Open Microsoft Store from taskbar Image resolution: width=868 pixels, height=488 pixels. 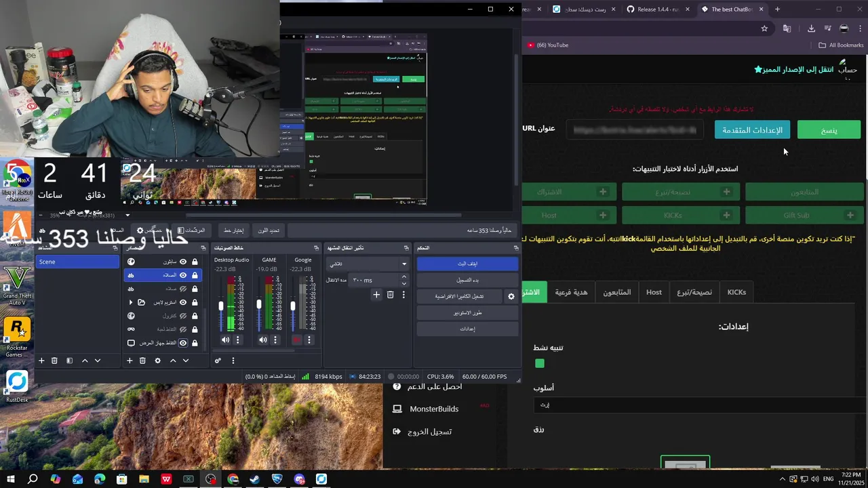(121, 479)
